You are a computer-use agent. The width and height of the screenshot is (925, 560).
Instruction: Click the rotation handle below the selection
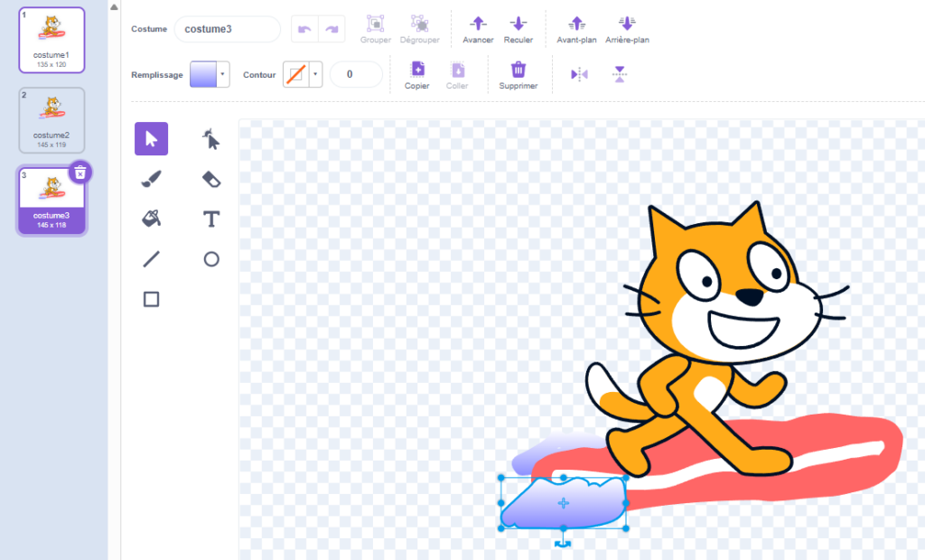click(x=564, y=543)
